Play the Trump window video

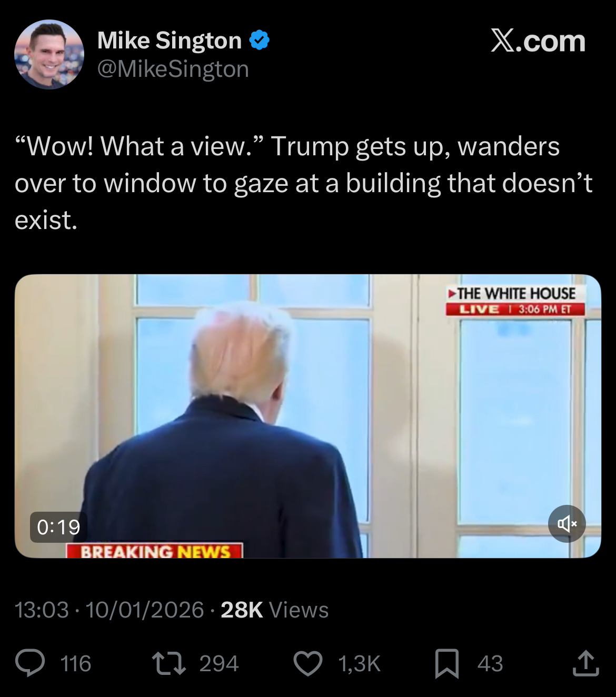[307, 416]
